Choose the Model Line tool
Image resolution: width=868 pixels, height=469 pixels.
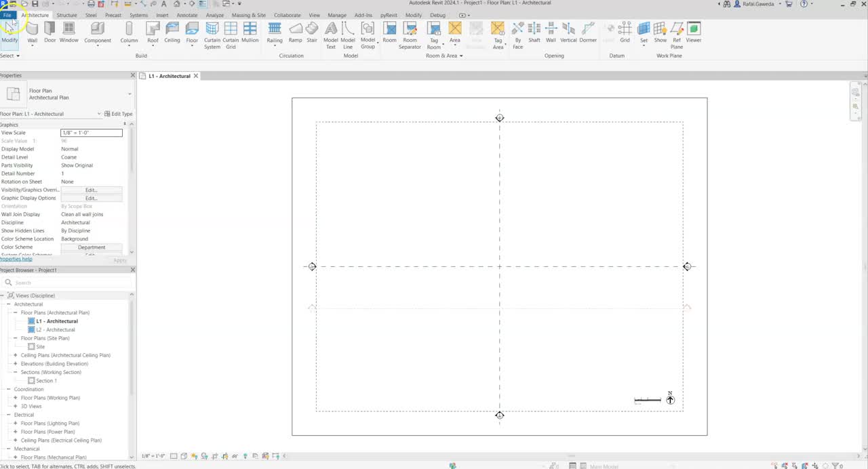pos(348,35)
